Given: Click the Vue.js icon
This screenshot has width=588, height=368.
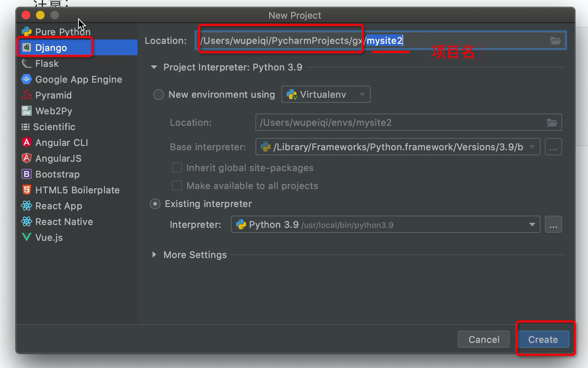Looking at the screenshot, I should point(26,237).
